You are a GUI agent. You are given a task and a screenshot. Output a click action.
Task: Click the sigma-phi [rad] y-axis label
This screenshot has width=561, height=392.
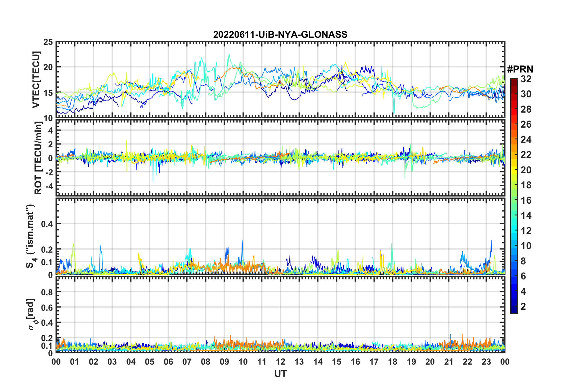32,314
